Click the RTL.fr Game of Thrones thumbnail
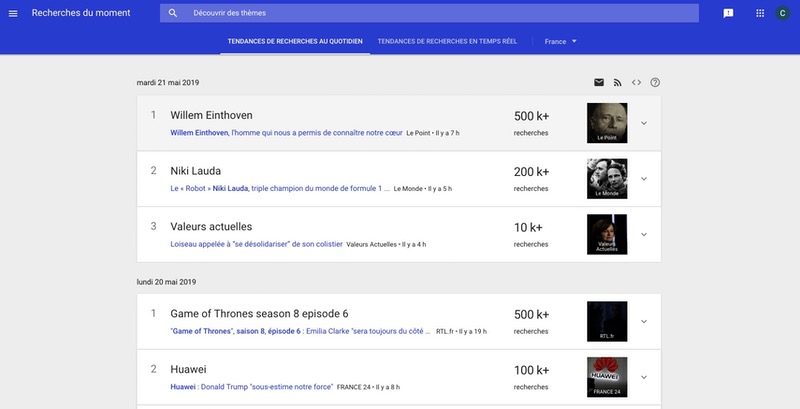Viewport: 800px width, 409px height. pyautogui.click(x=607, y=321)
